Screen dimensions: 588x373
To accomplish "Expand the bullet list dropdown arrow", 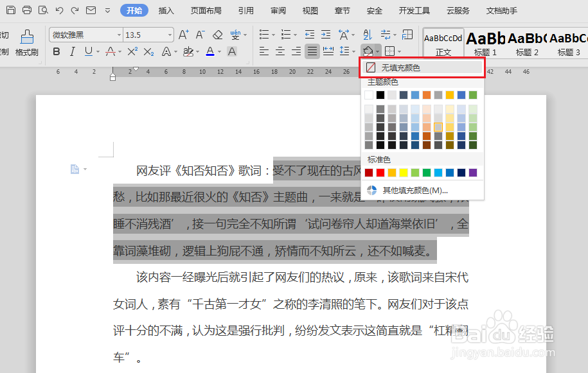I will 273,35.
